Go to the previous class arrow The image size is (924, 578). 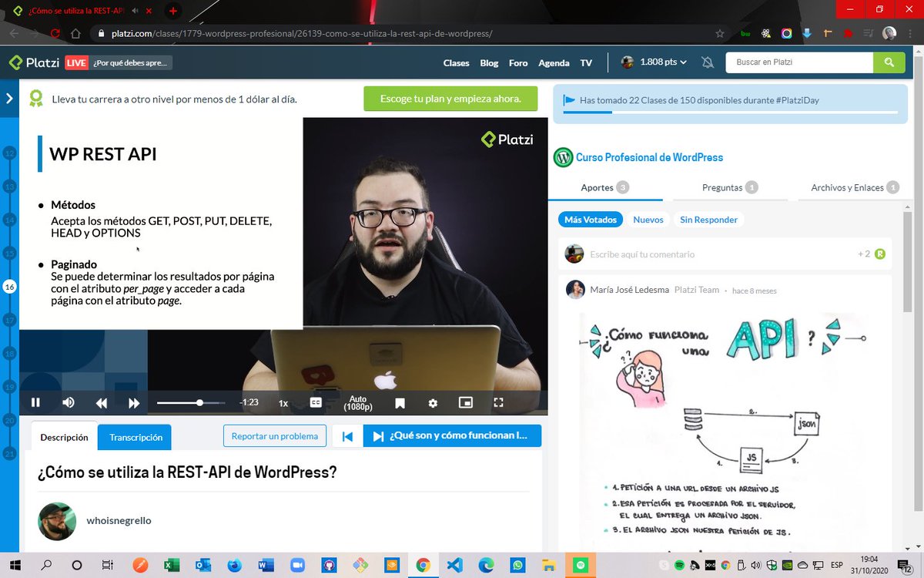click(x=347, y=436)
